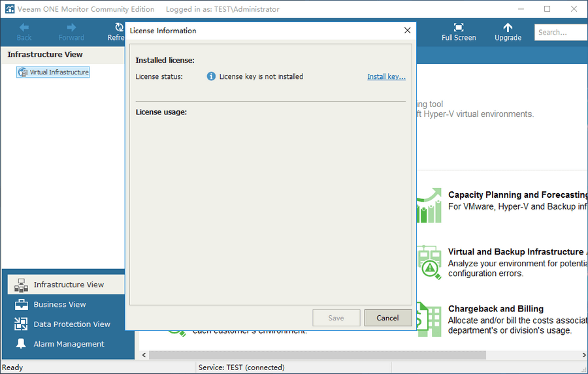Click the Install key link

pyautogui.click(x=386, y=76)
